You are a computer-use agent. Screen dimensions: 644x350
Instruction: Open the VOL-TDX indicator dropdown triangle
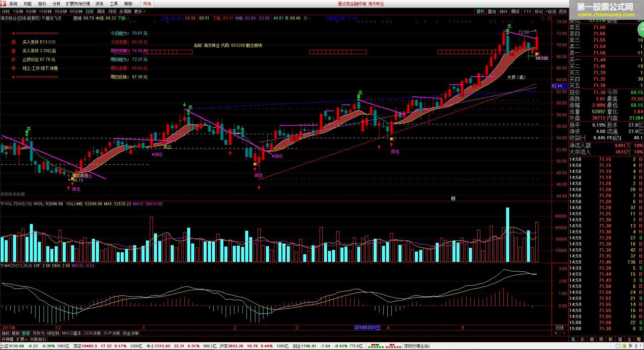[2, 204]
